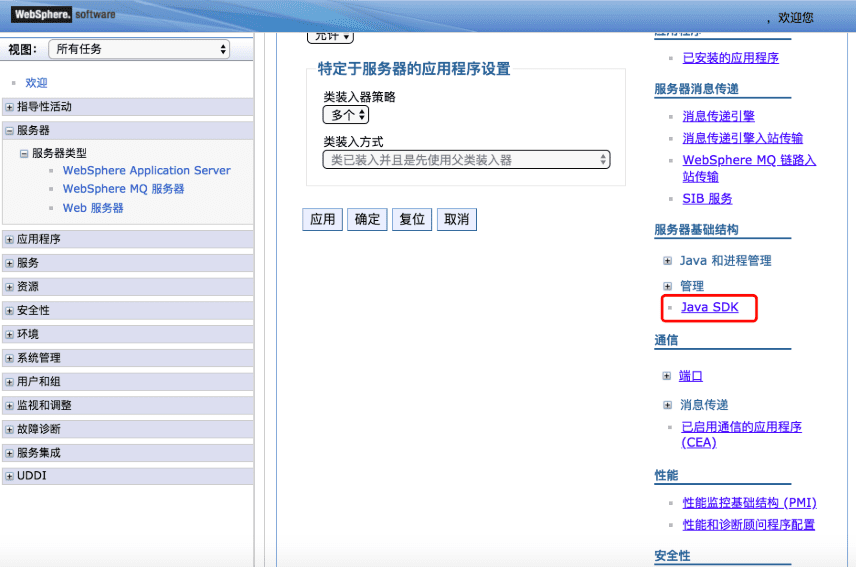Expand the 服务 section
Viewport: 856px width, 567px height.
tap(9, 263)
